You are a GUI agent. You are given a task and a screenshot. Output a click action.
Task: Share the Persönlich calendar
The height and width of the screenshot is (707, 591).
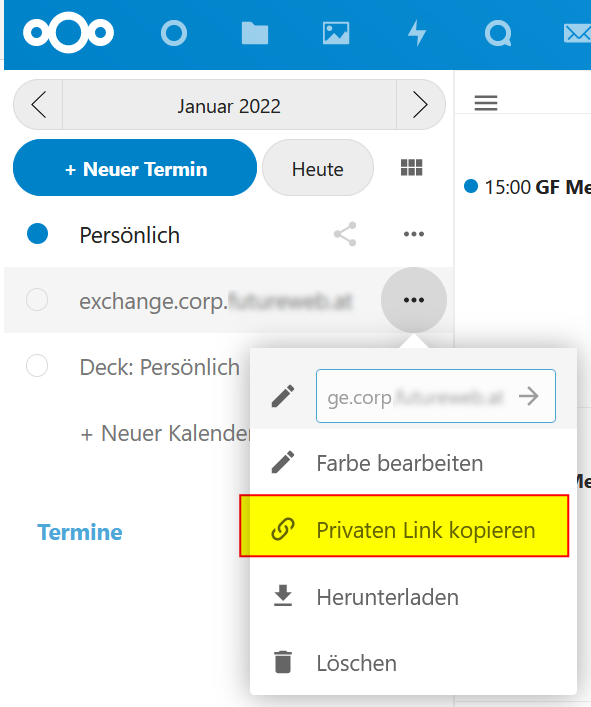click(x=345, y=234)
